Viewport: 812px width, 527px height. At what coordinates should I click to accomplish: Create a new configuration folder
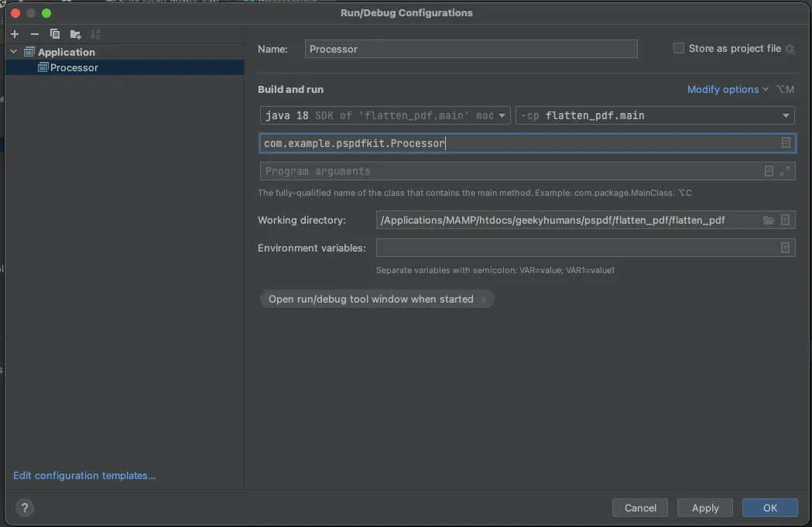pos(75,35)
